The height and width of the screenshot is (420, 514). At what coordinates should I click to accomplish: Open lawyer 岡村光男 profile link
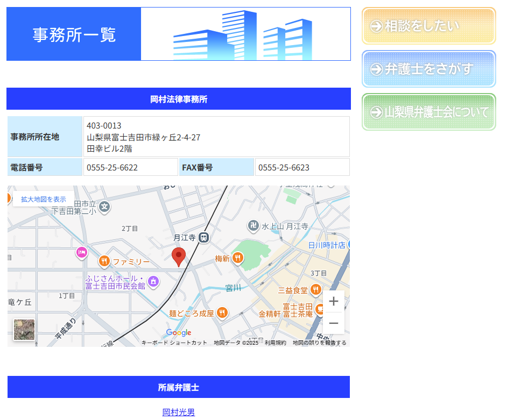179,412
